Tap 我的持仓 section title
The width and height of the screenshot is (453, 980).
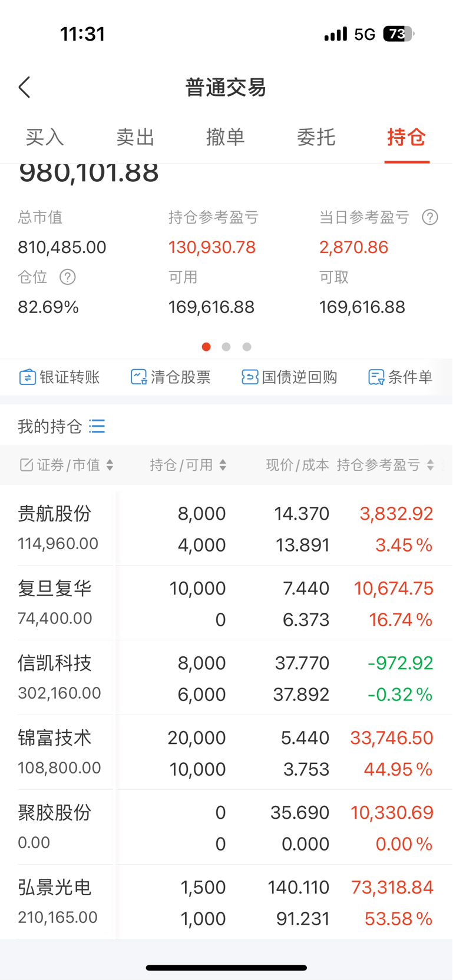(49, 426)
